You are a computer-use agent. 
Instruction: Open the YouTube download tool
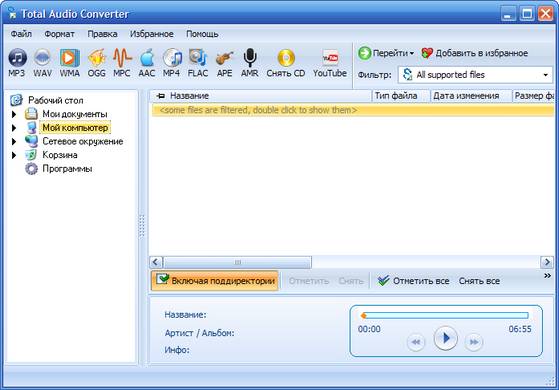330,63
